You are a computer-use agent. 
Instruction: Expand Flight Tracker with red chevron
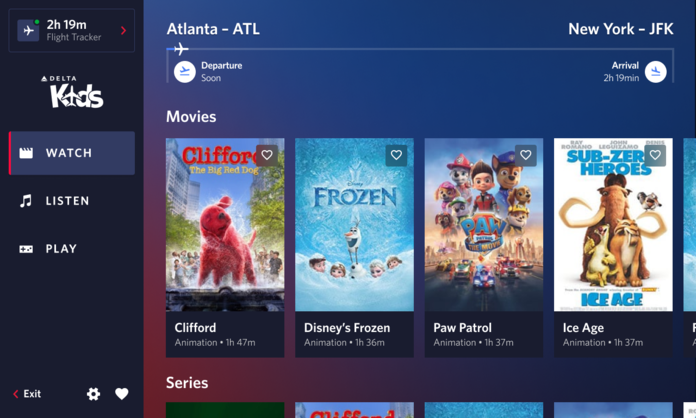(x=123, y=31)
